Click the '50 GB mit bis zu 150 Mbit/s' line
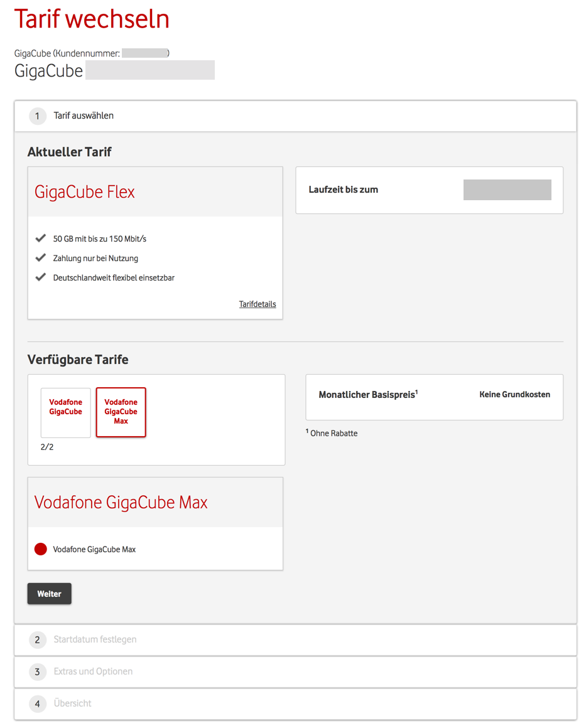Viewport: 586px width, 728px height. (99, 238)
